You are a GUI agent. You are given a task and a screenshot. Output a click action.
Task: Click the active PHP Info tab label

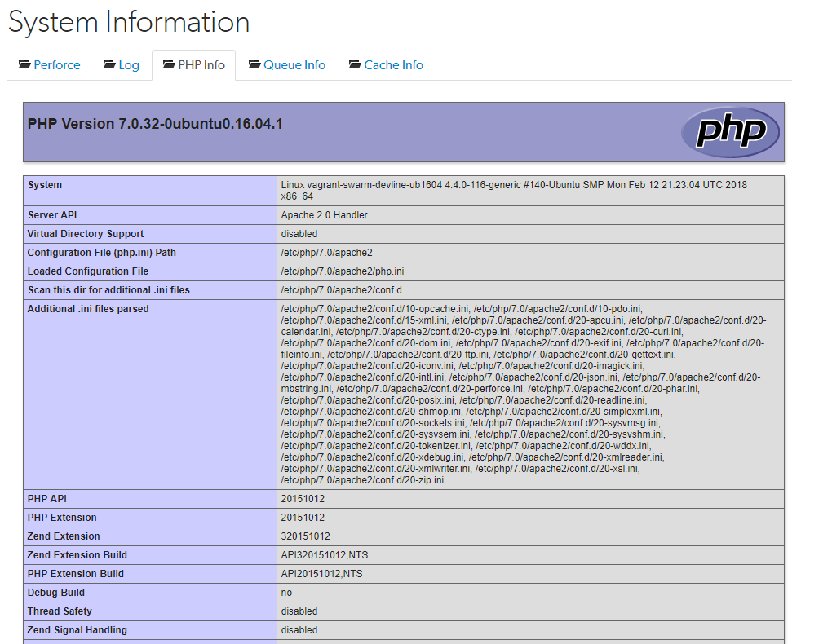coord(201,64)
